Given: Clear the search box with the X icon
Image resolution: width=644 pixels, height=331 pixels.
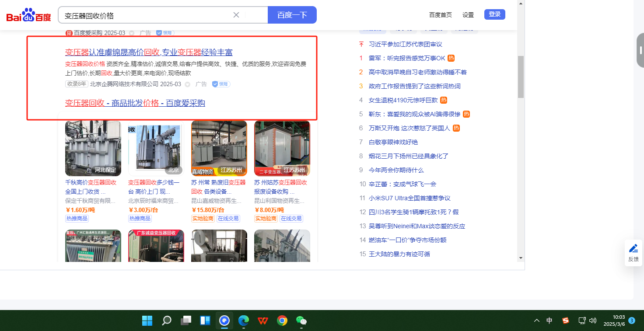Looking at the screenshot, I should 236,15.
